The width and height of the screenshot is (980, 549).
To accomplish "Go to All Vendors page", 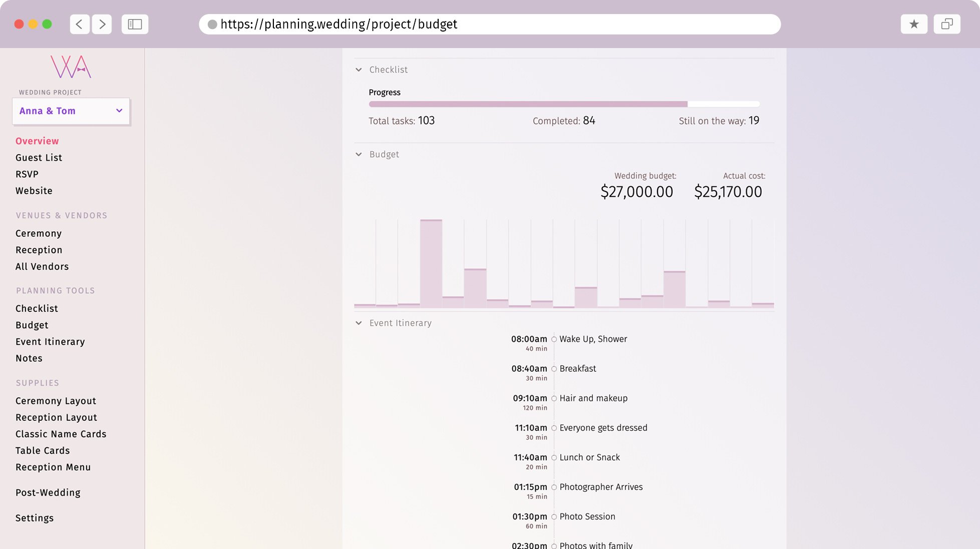I will coord(42,266).
